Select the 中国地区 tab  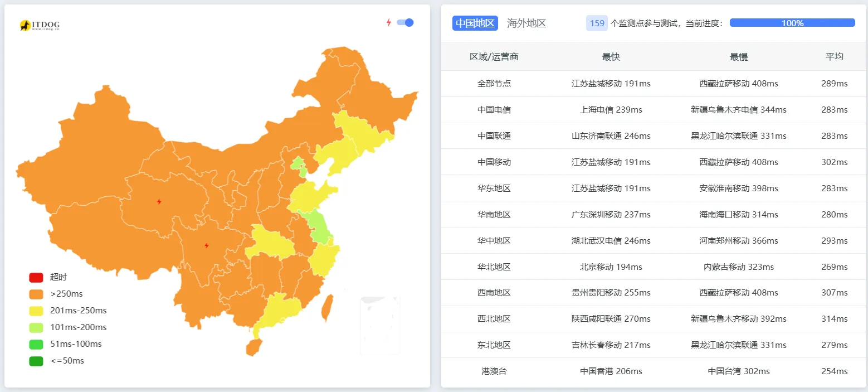point(474,23)
